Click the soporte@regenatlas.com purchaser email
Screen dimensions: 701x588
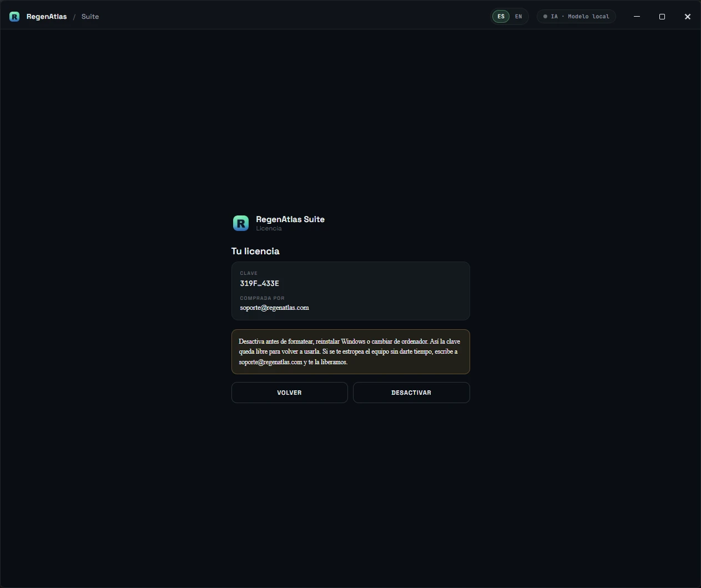[x=274, y=308]
